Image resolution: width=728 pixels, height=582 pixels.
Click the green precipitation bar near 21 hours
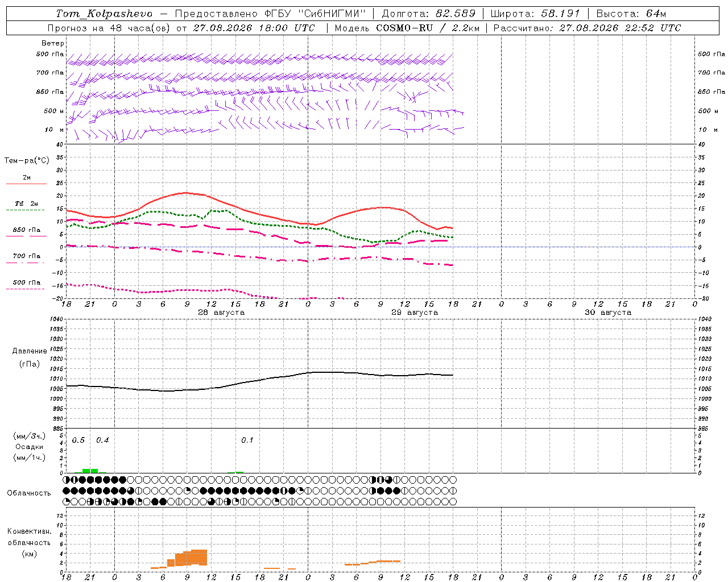click(90, 471)
